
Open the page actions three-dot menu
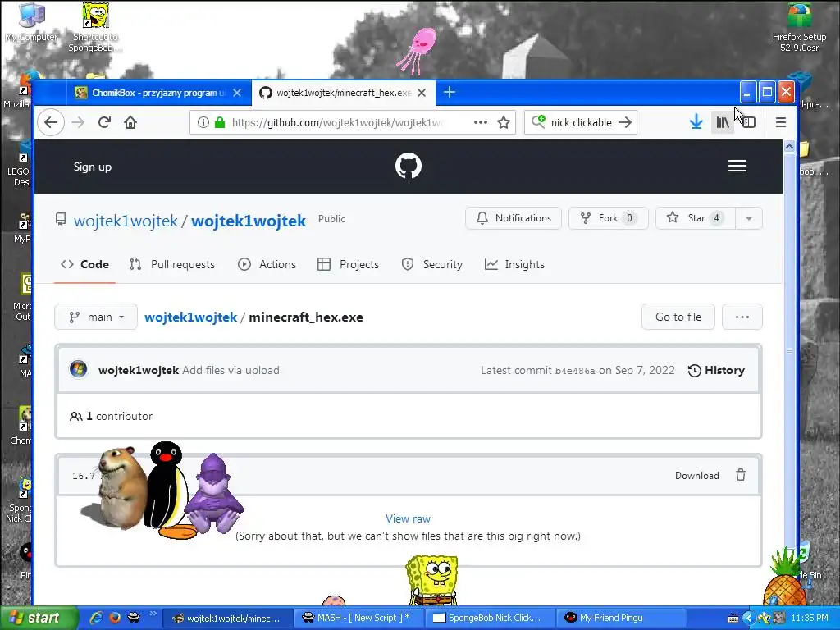click(481, 122)
